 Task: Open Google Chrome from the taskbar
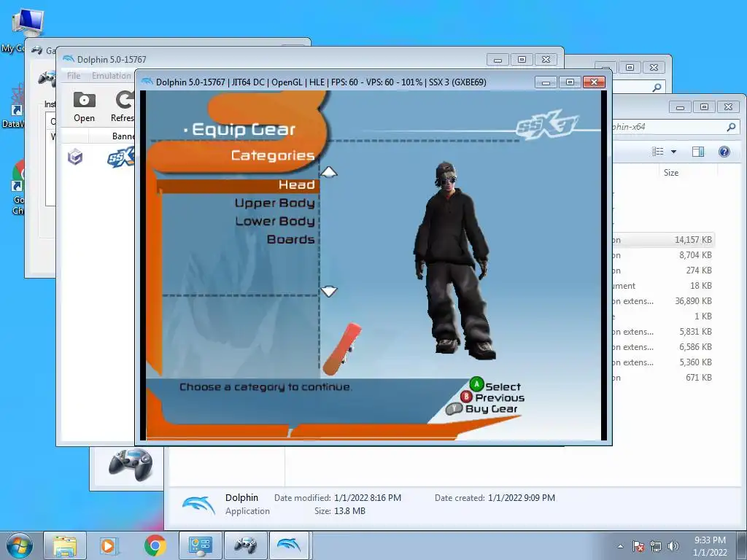click(155, 545)
